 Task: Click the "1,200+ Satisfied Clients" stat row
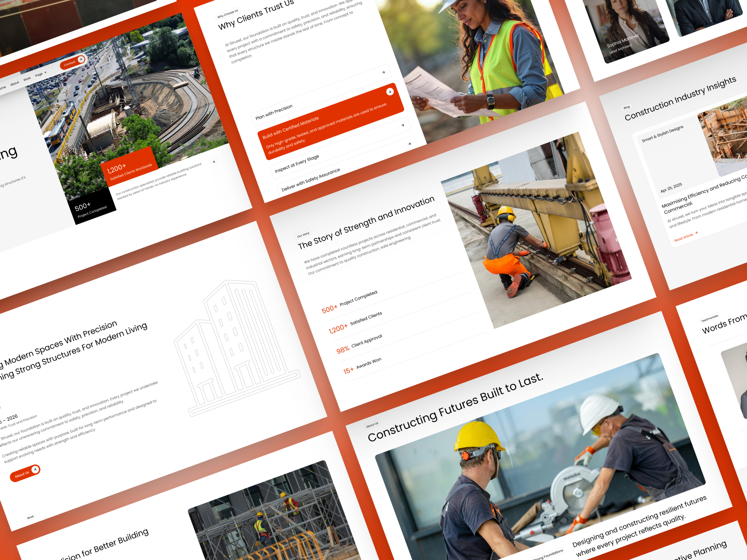click(x=355, y=323)
